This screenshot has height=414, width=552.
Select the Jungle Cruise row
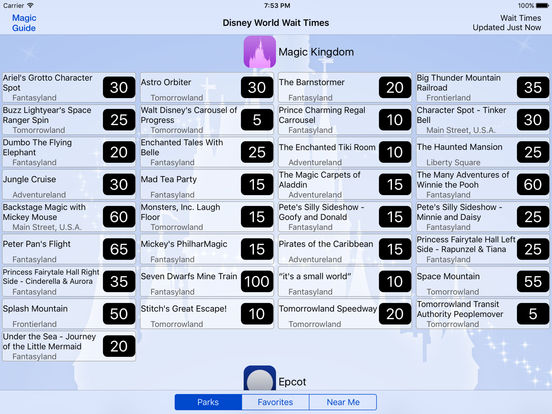(x=69, y=184)
